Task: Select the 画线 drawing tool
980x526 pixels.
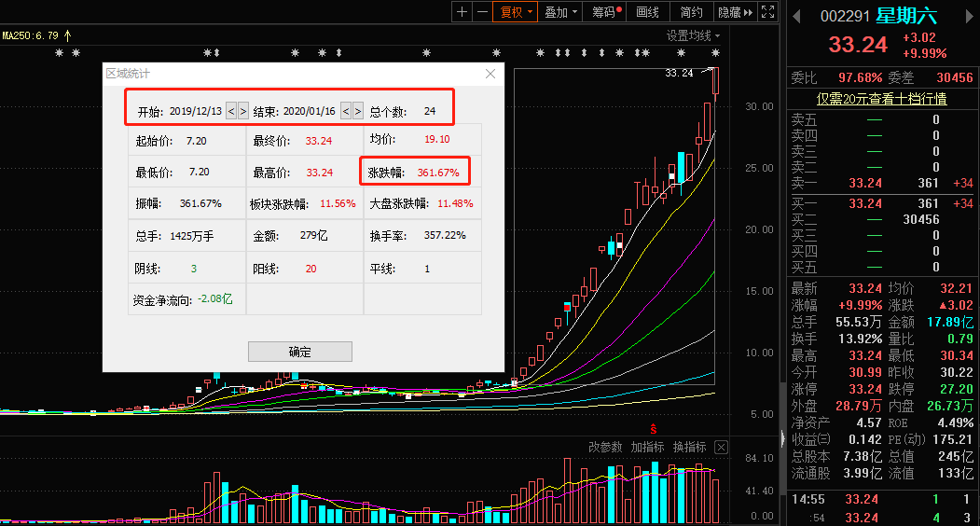Action: click(x=647, y=12)
